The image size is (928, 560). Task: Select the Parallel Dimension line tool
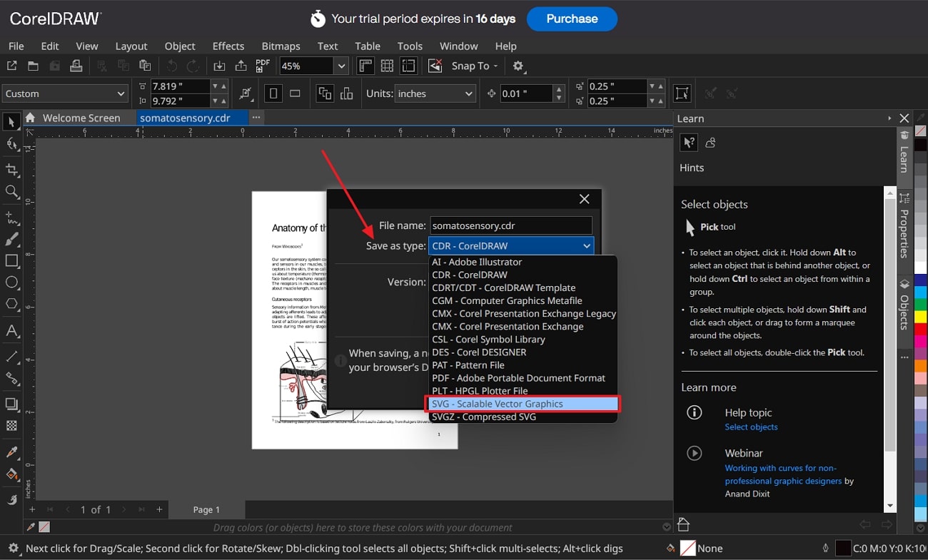pyautogui.click(x=11, y=356)
